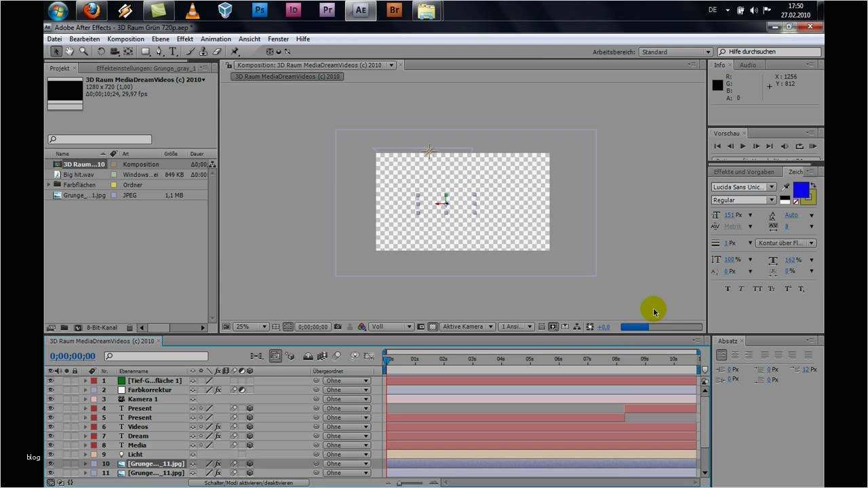868x488 pixels.
Task: Open the Komposition menu
Action: [x=125, y=39]
